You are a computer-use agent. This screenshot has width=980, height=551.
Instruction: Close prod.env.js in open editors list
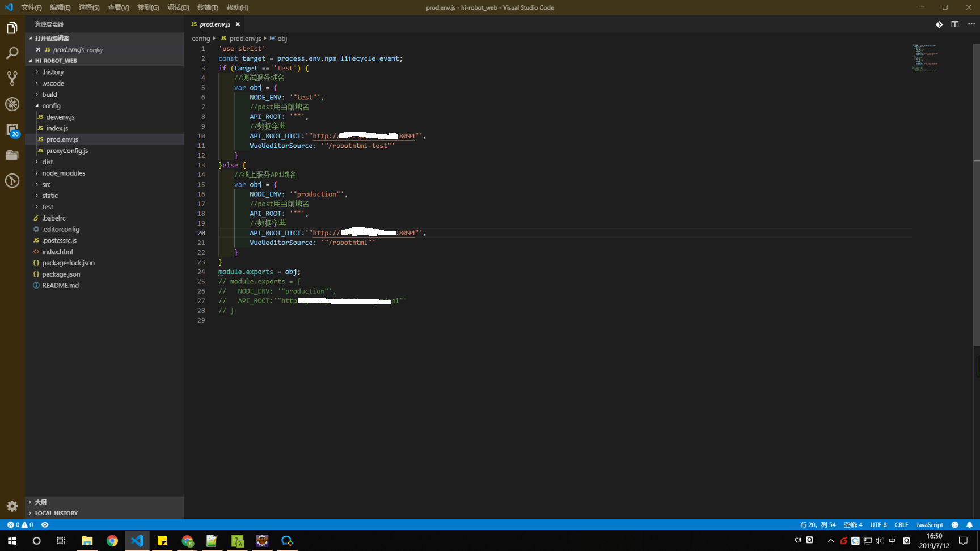[38, 50]
